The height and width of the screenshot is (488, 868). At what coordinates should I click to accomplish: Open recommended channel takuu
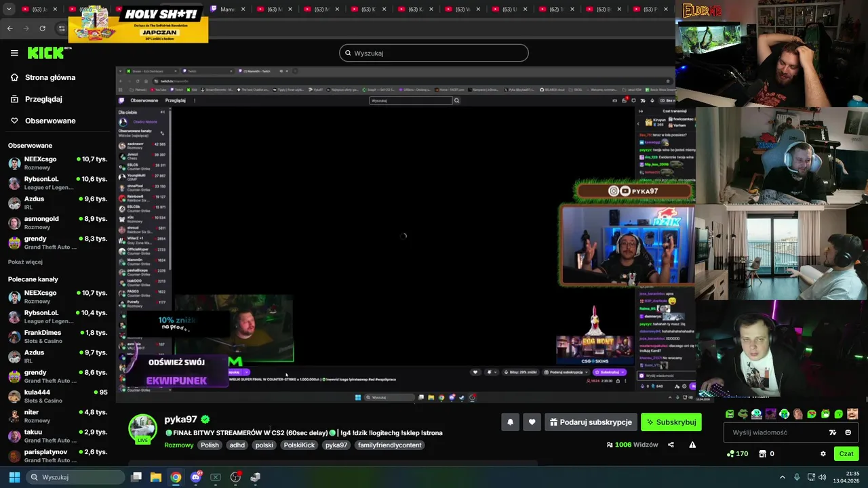(x=58, y=435)
